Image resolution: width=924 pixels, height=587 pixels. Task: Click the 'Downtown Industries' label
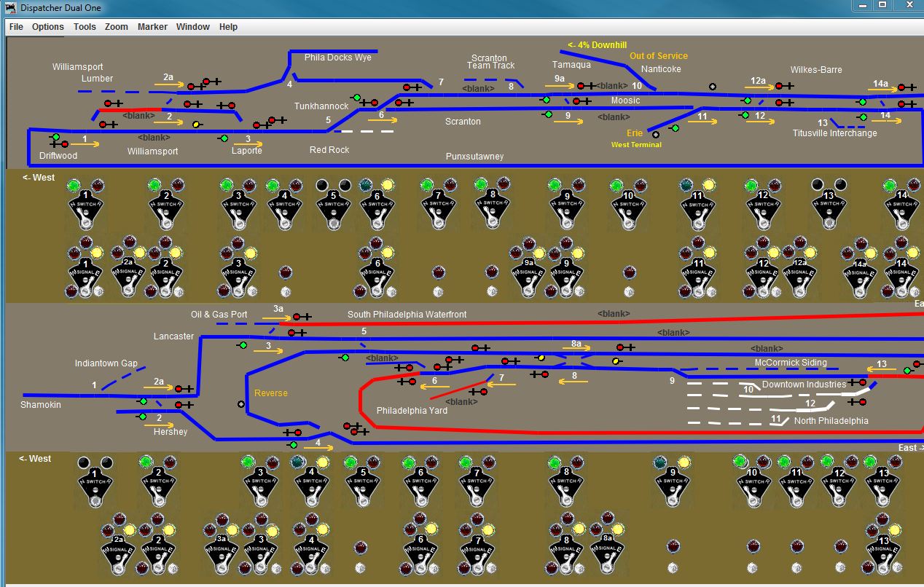[804, 385]
